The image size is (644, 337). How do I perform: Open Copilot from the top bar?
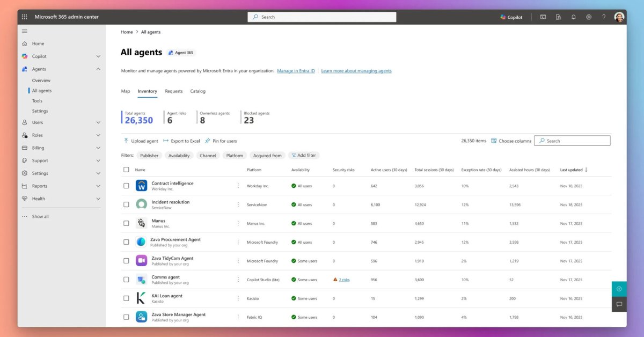coord(511,17)
